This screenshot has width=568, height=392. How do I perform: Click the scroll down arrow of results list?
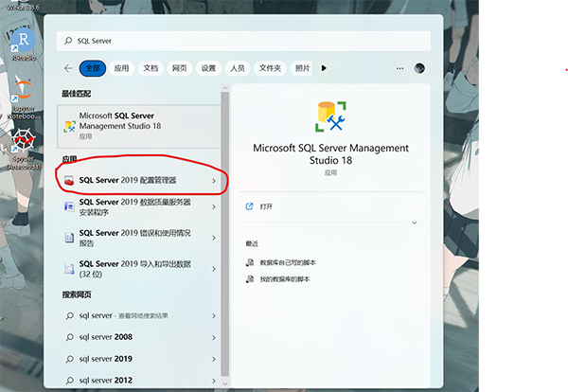click(225, 383)
